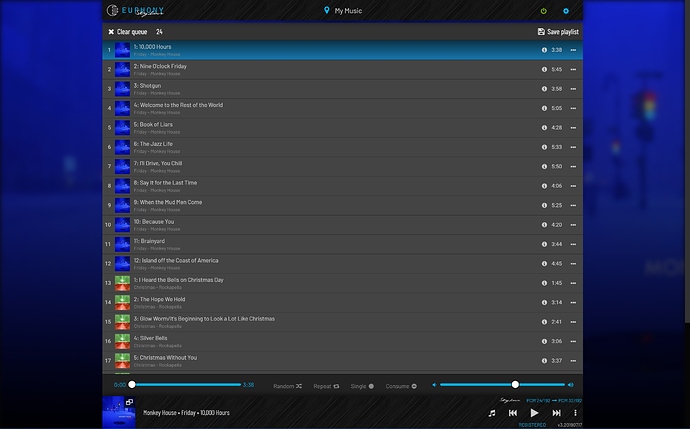690x429 pixels.
Task: Show info for Because You
Action: [544, 225]
